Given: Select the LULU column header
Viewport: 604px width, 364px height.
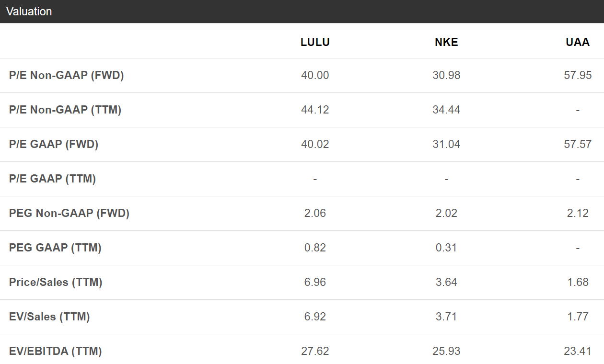Looking at the screenshot, I should point(315,42).
